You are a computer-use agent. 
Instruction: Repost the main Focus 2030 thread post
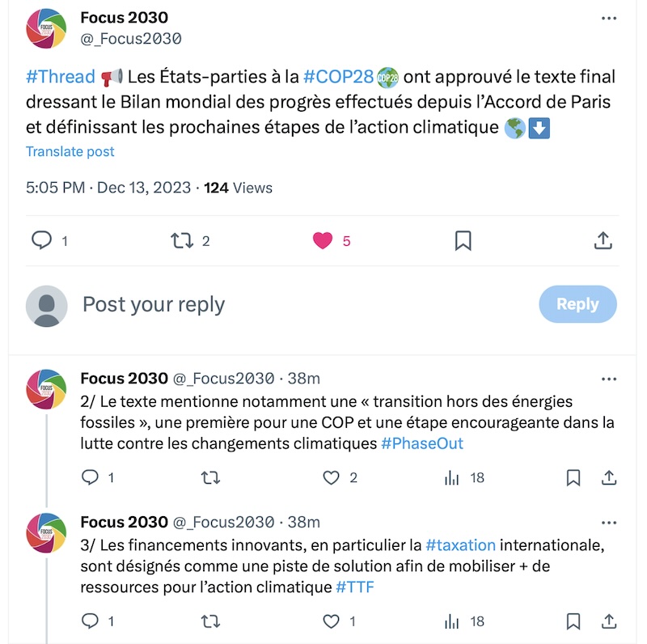(182, 240)
